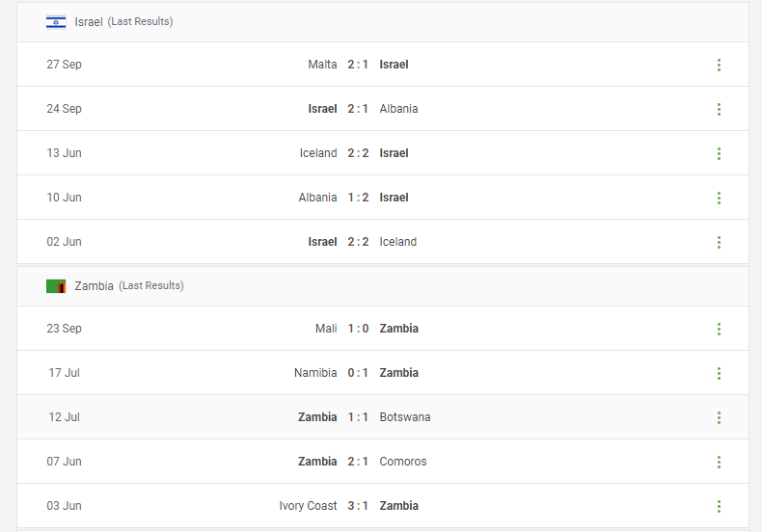Viewport: 762px width, 532px height.
Task: Click Botswana team name in 12 Jul row
Action: (405, 417)
